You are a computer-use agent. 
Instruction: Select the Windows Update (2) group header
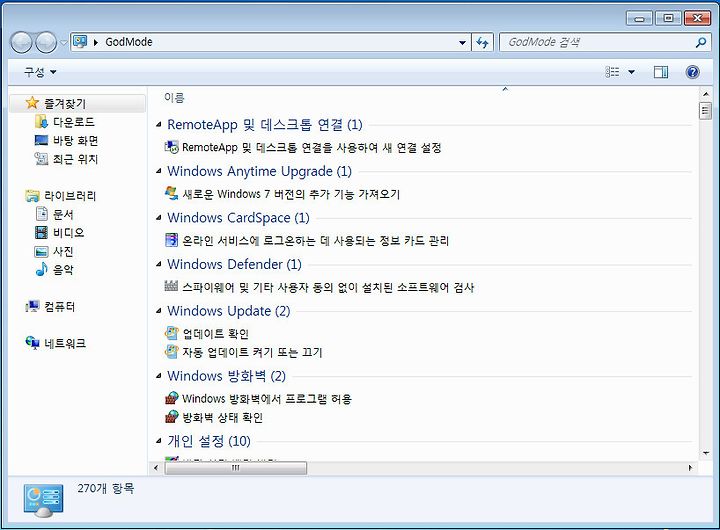[x=229, y=311]
